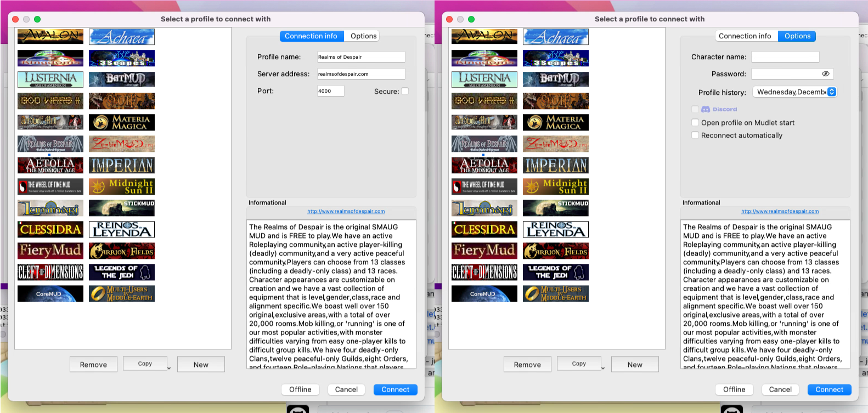This screenshot has height=413, width=868.
Task: Enable Open profile on Mudlet start
Action: point(695,123)
